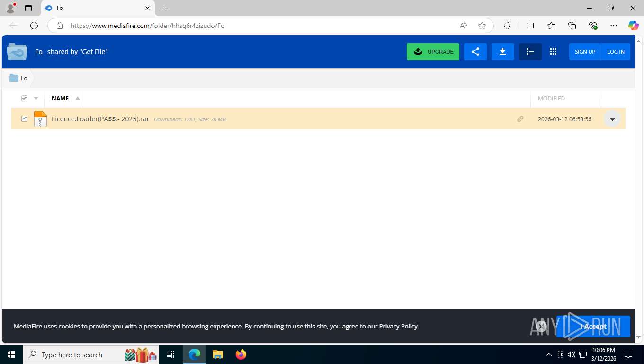Toggle Edge split screen
The image size is (644, 364).
pos(530,26)
